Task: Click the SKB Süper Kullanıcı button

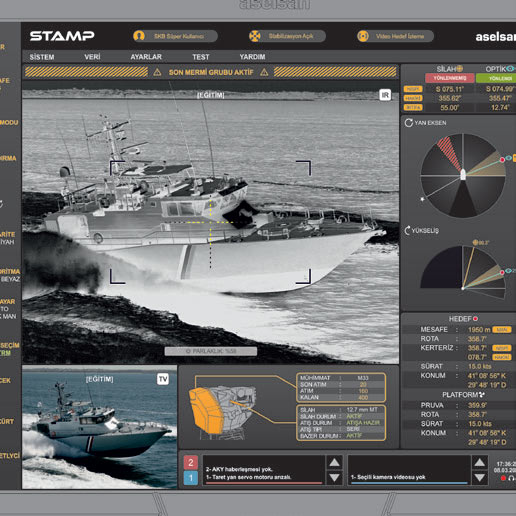Action: click(x=175, y=36)
